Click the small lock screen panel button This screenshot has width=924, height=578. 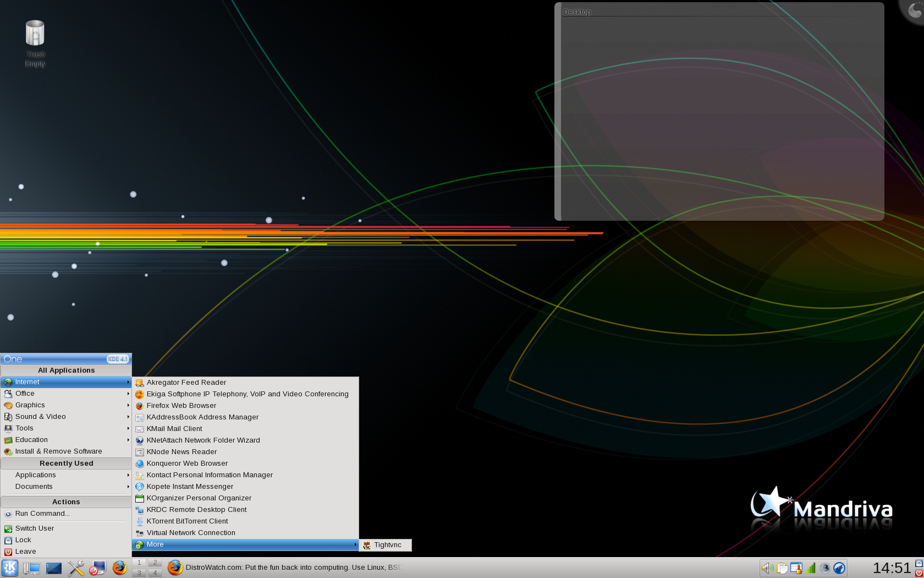click(919, 563)
